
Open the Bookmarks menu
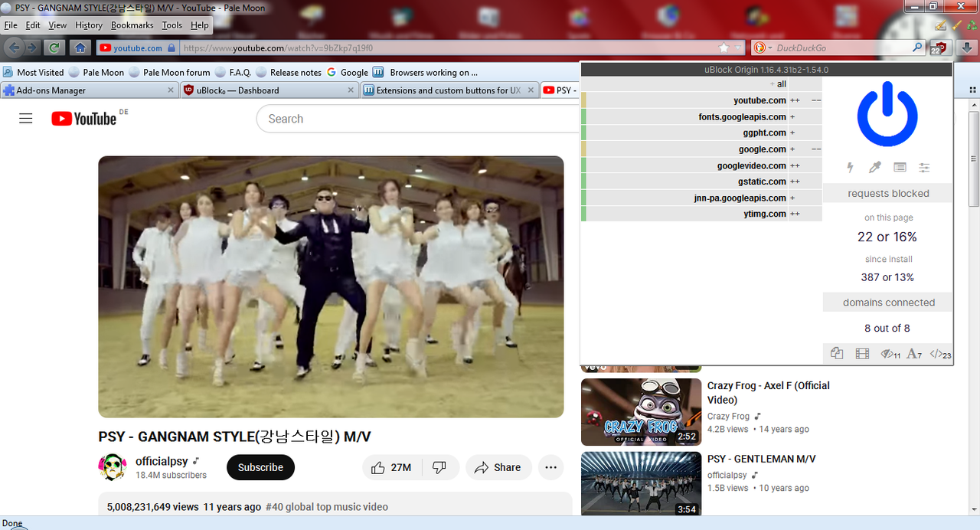pyautogui.click(x=132, y=25)
